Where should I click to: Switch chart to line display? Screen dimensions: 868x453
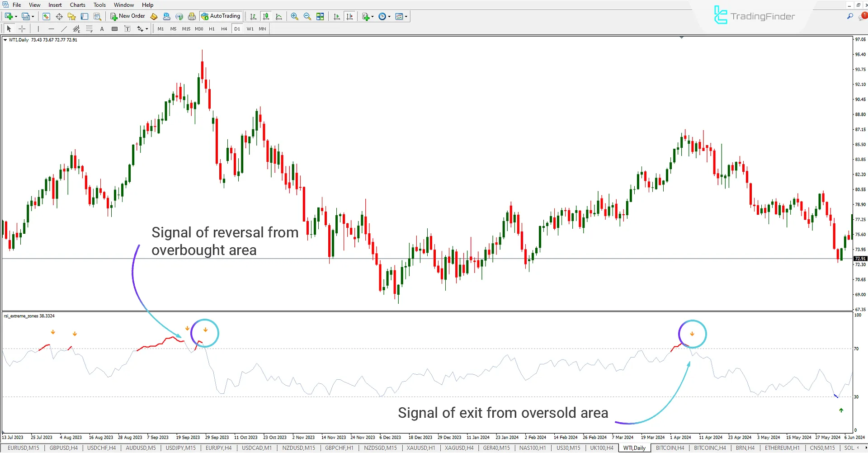[x=279, y=16]
